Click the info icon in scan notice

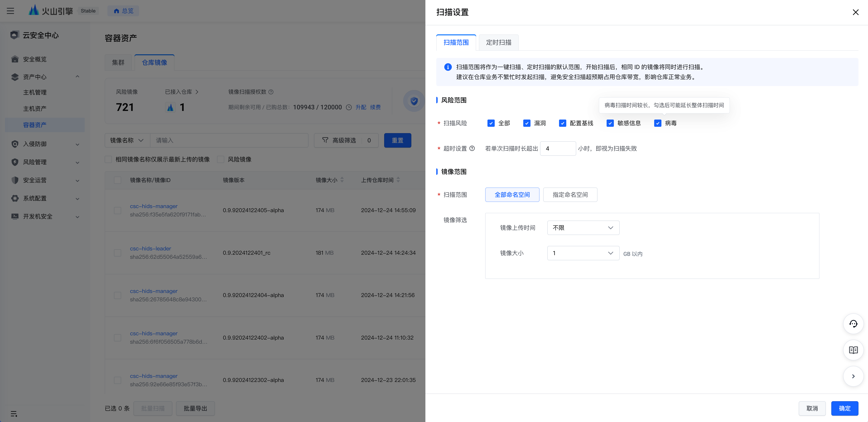448,67
